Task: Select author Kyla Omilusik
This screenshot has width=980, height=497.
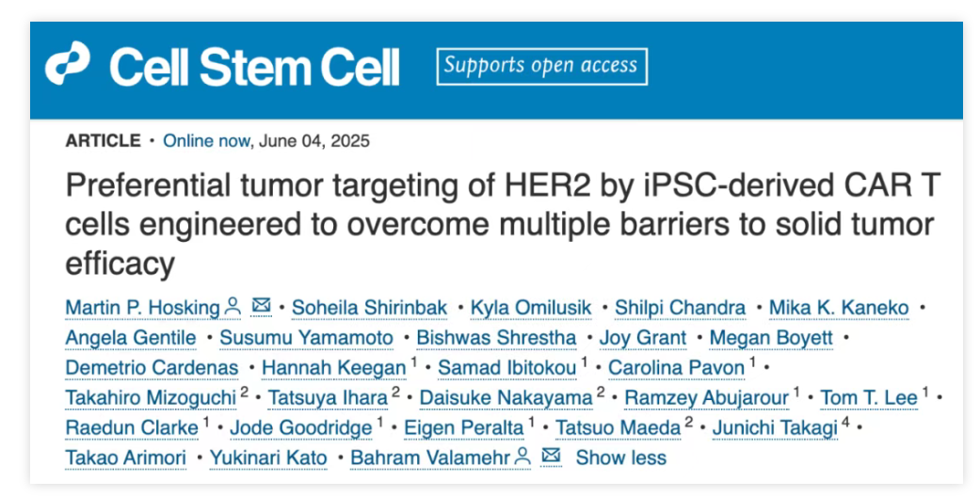Action: tap(531, 308)
